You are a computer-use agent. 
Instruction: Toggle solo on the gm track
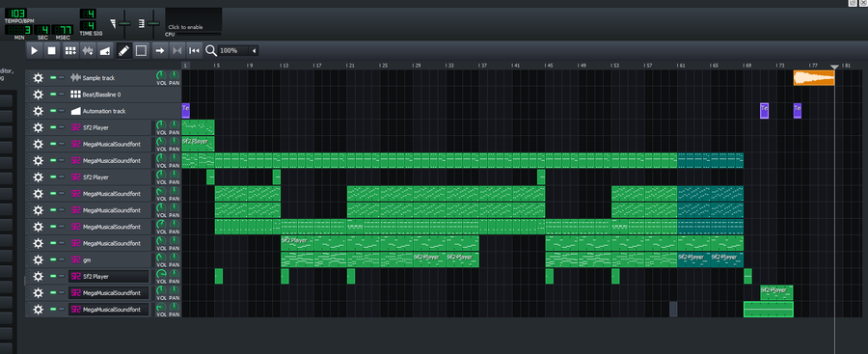62,259
